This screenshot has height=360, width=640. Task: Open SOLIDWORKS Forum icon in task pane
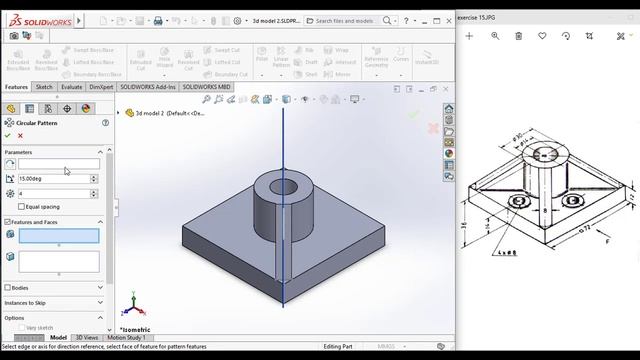pos(449,176)
